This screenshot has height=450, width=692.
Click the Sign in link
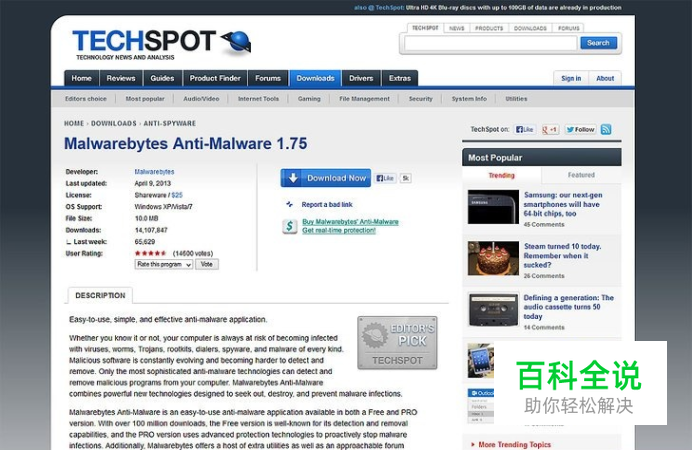571,78
